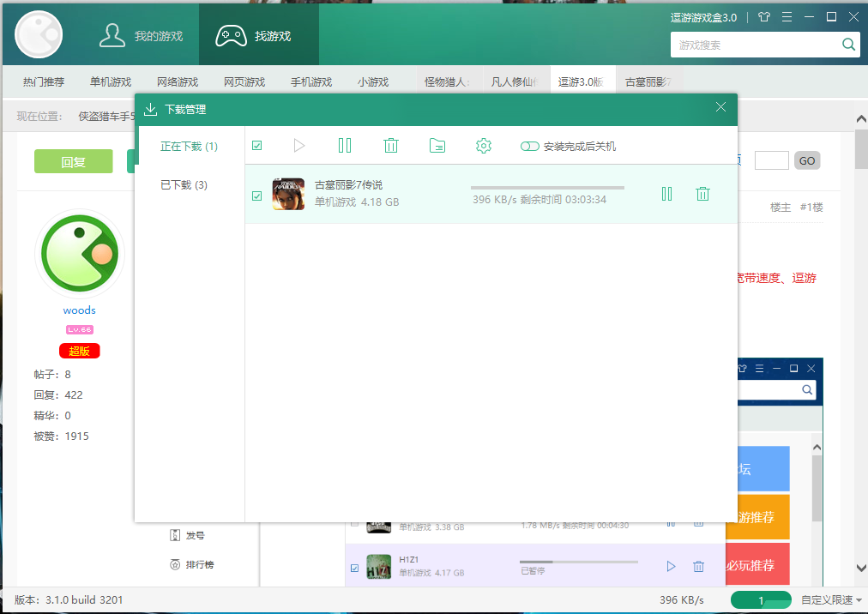The height and width of the screenshot is (614, 868).
Task: Focus the page number input beside GO
Action: 772,160
